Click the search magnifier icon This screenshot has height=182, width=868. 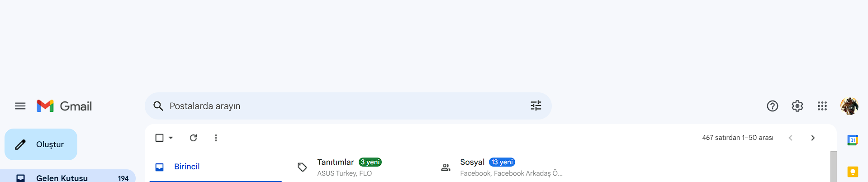(158, 106)
